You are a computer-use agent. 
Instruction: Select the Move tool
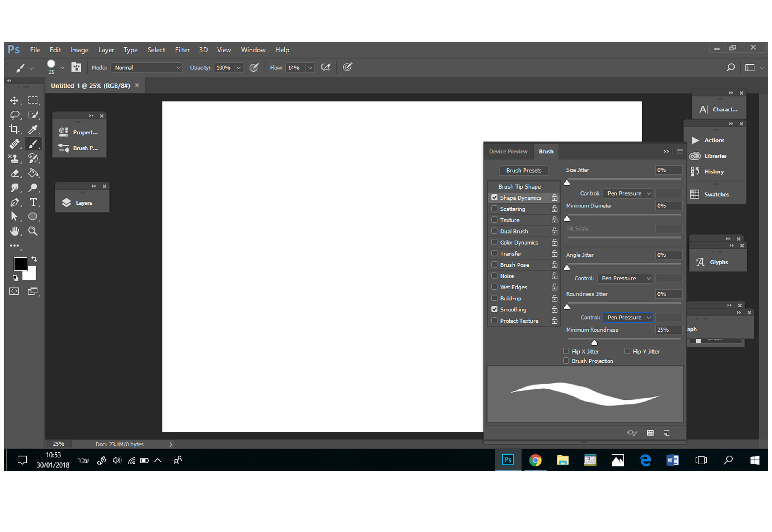[x=14, y=100]
